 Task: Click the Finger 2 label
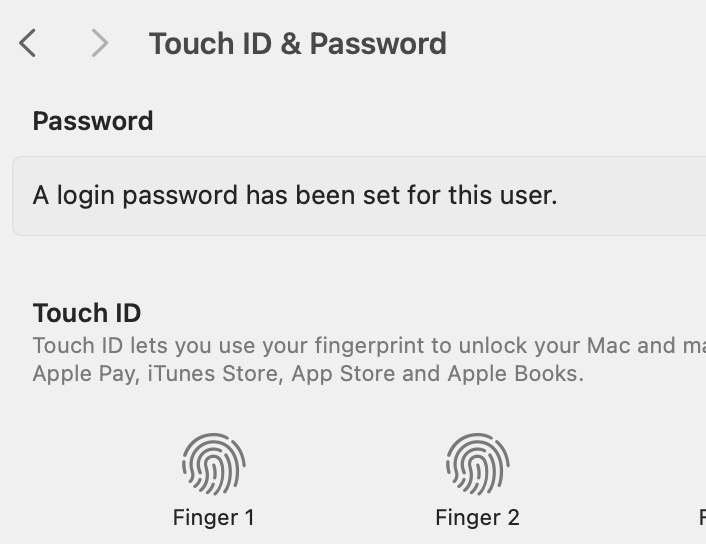[x=477, y=517]
